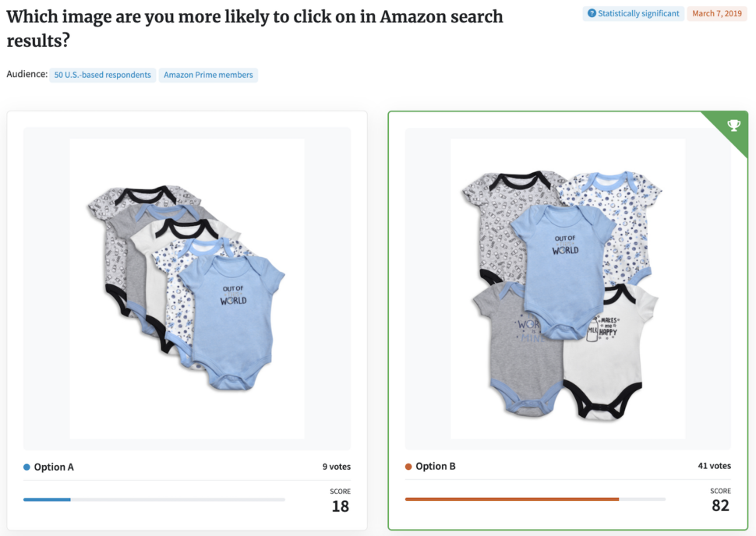The width and height of the screenshot is (756, 536).
Task: Click the score 82 value
Action: tap(720, 505)
